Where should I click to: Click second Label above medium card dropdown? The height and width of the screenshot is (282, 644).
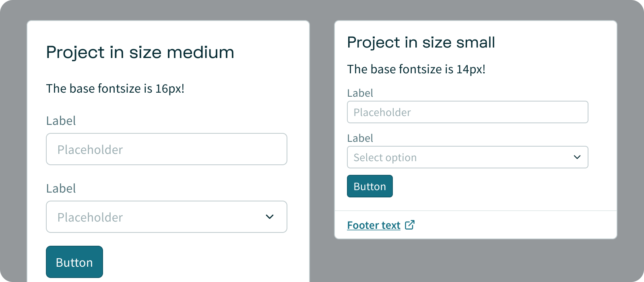click(61, 189)
